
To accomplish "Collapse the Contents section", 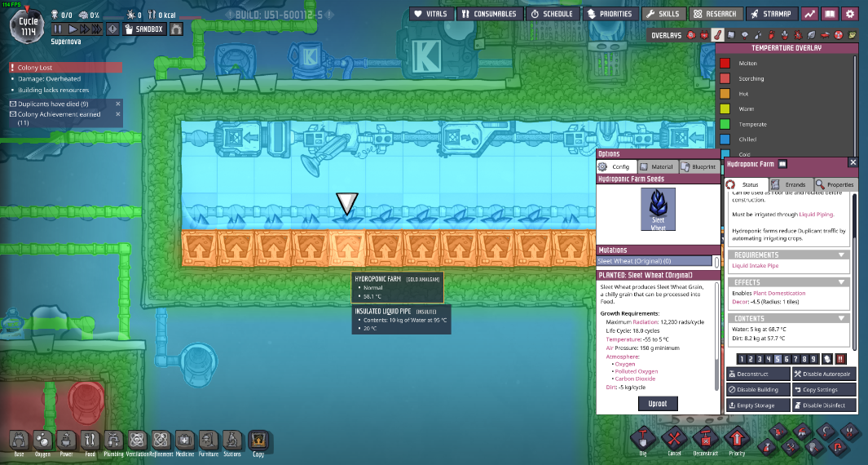I will (788, 318).
